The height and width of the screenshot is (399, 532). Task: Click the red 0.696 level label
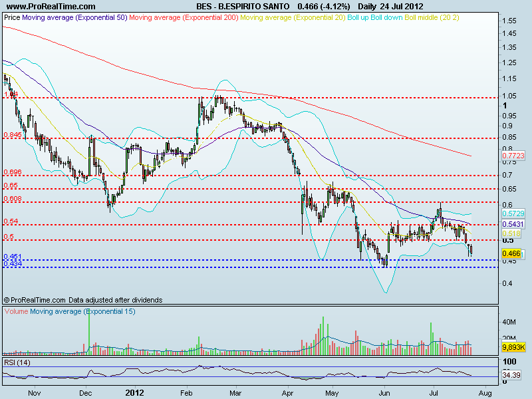[x=13, y=172]
